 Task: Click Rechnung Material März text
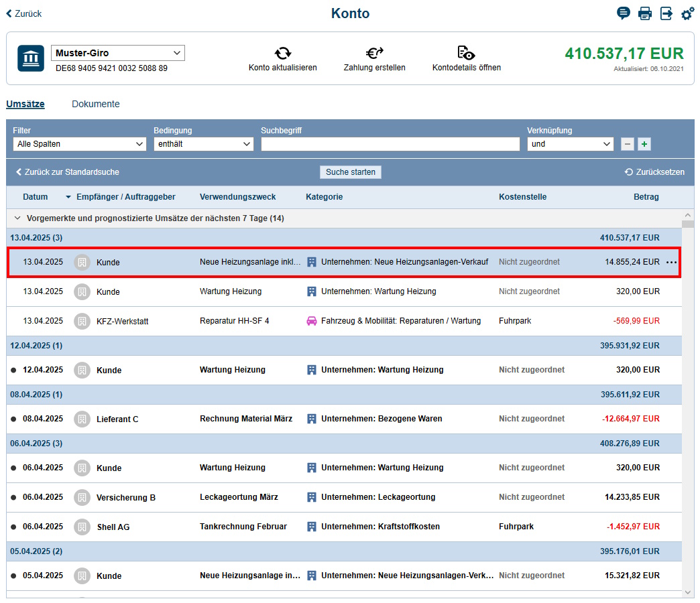pos(246,418)
